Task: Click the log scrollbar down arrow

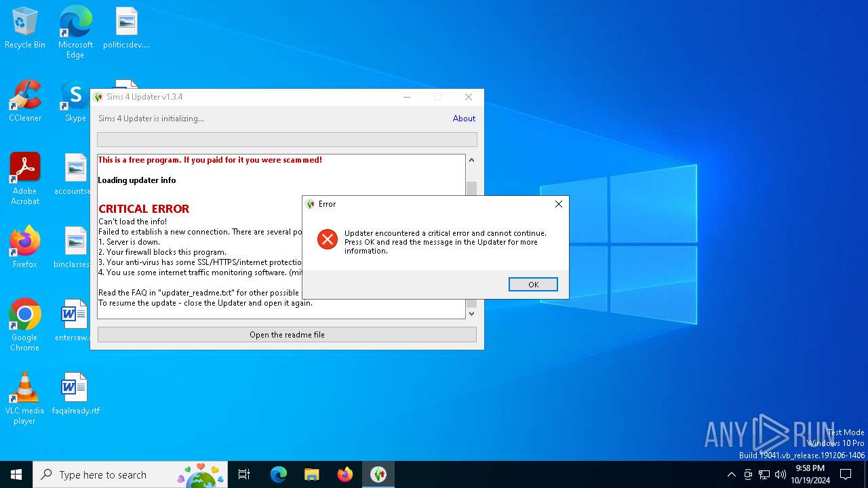Action: [471, 313]
